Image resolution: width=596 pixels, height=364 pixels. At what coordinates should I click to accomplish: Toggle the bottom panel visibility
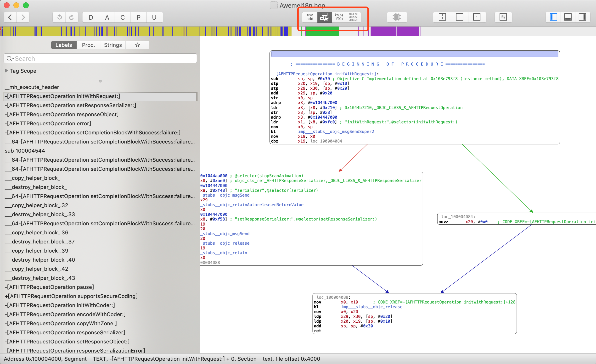(x=568, y=17)
